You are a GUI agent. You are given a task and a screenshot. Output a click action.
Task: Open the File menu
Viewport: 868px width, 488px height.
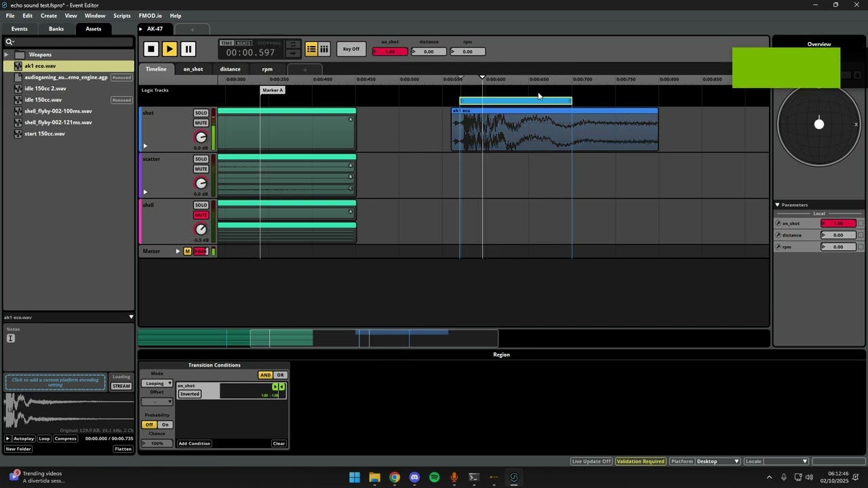pyautogui.click(x=10, y=16)
